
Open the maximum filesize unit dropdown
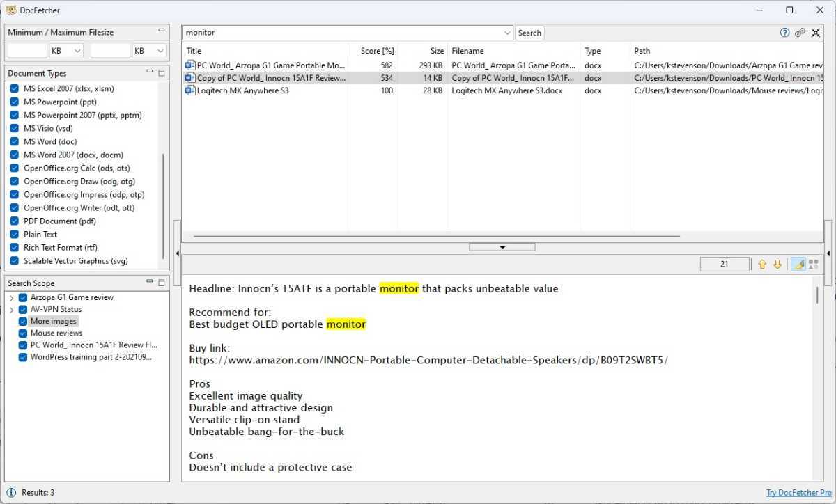tap(149, 51)
